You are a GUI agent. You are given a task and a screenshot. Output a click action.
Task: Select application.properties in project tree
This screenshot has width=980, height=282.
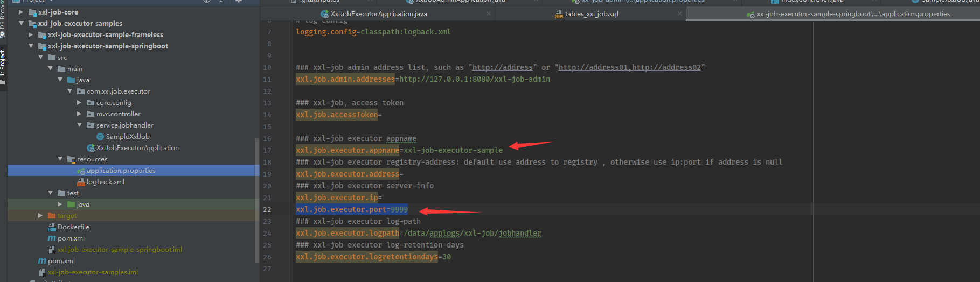121,171
